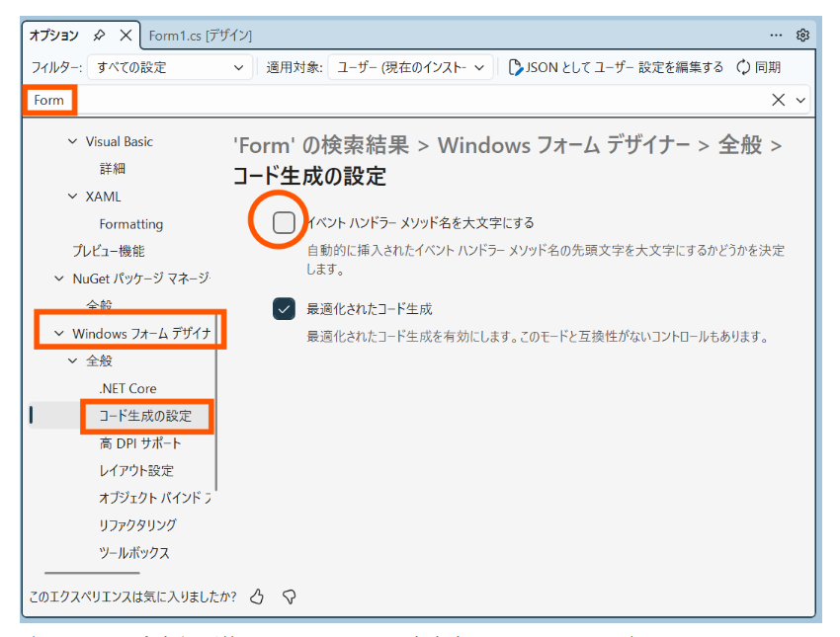This screenshot has height=637, width=840.
Task: Pin the オプション tab
Action: pyautogui.click(x=99, y=36)
